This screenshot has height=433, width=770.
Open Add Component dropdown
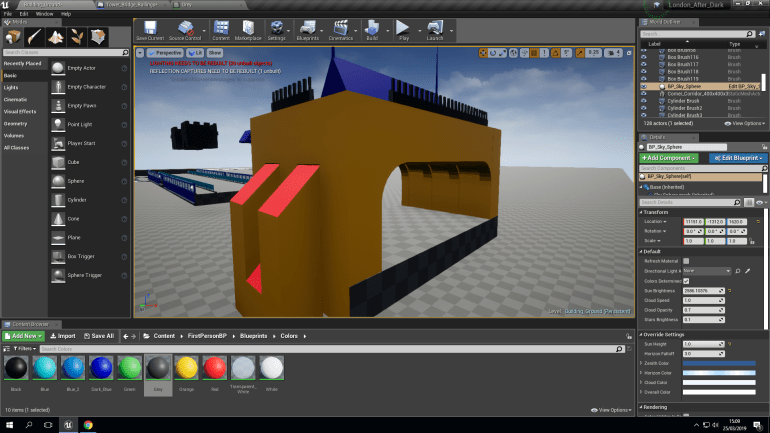(x=668, y=158)
